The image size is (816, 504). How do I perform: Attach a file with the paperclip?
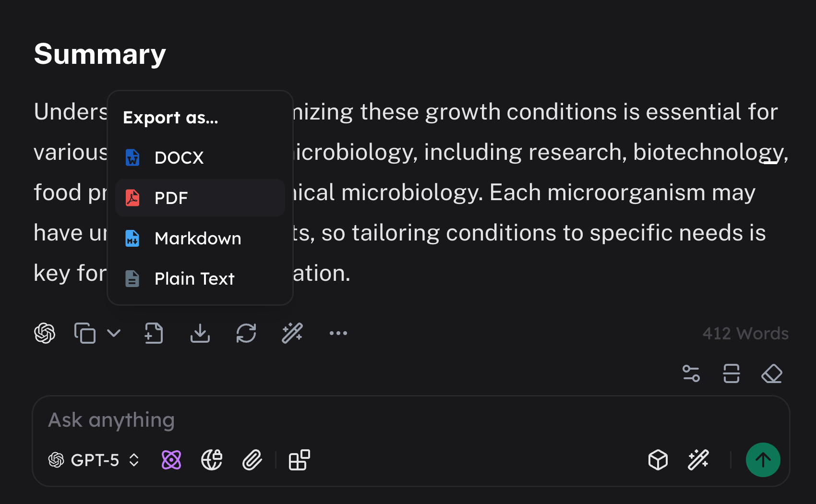252,460
